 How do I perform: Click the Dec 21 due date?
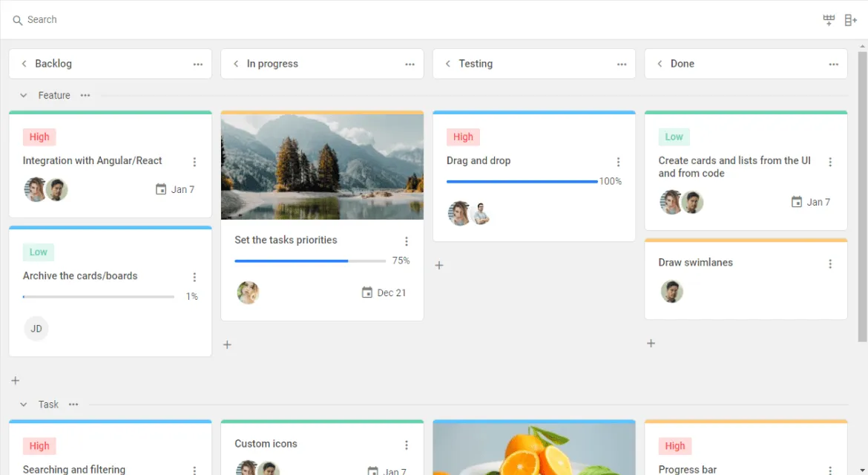pyautogui.click(x=392, y=293)
